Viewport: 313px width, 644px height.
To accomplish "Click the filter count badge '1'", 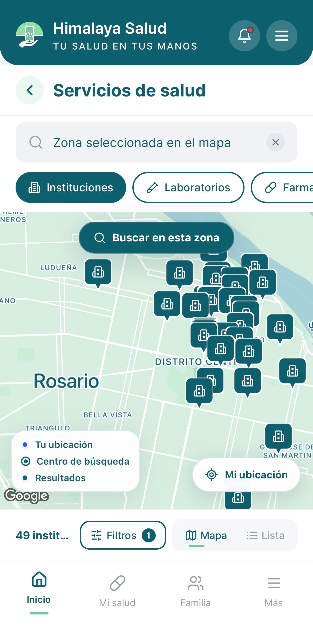I will tap(148, 535).
